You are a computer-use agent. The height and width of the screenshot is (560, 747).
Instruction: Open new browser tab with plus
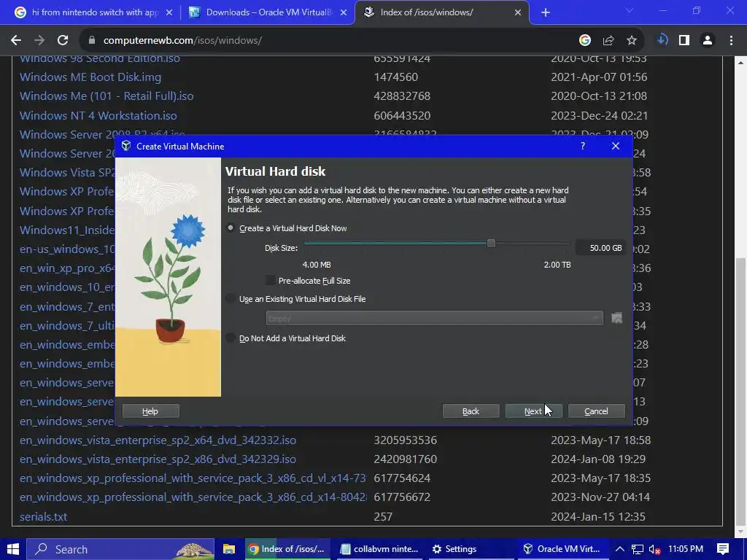[x=546, y=12]
